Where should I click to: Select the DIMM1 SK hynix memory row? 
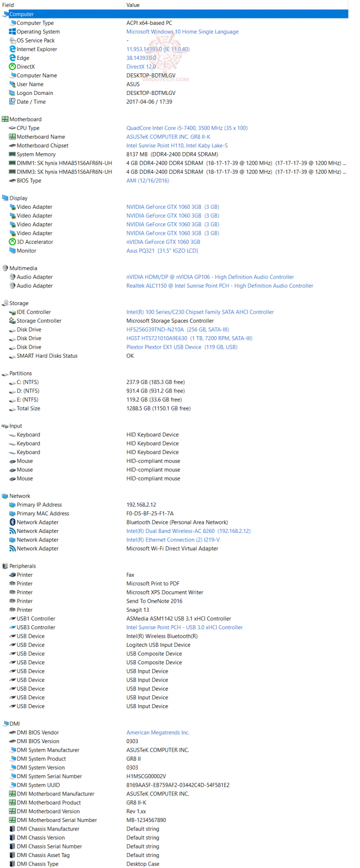(x=174, y=163)
